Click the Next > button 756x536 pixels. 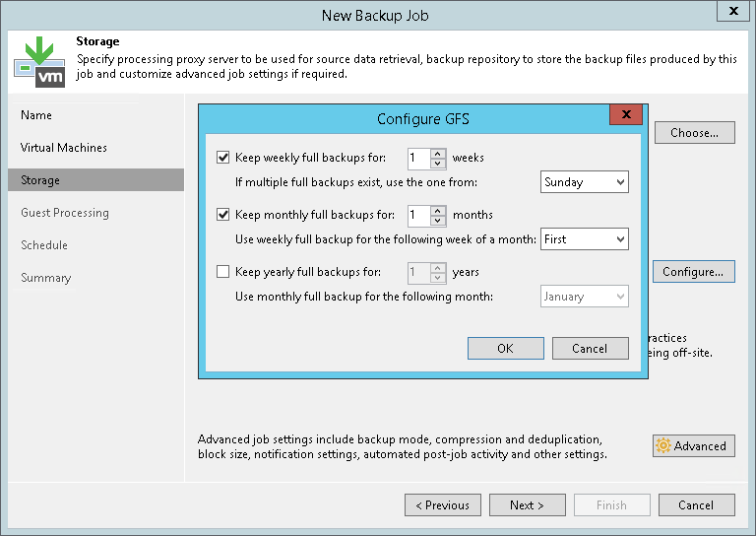[527, 505]
